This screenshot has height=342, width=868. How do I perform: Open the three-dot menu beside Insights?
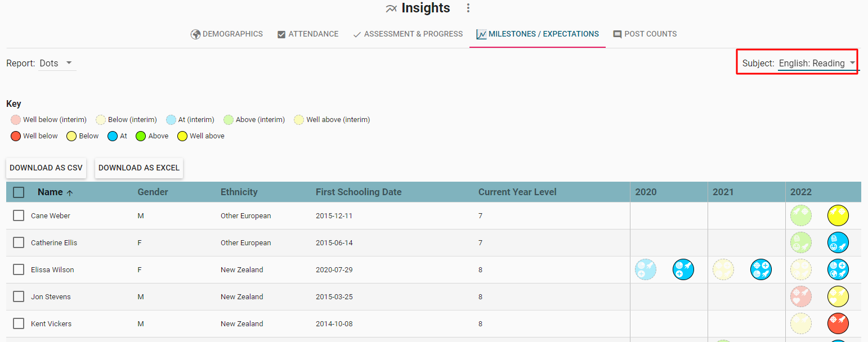pyautogui.click(x=468, y=8)
